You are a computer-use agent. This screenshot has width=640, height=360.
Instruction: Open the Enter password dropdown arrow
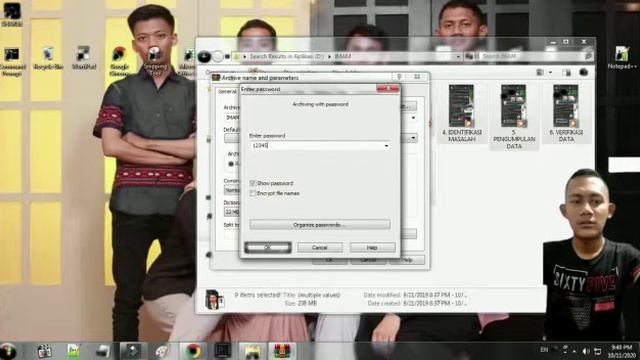[x=386, y=146]
